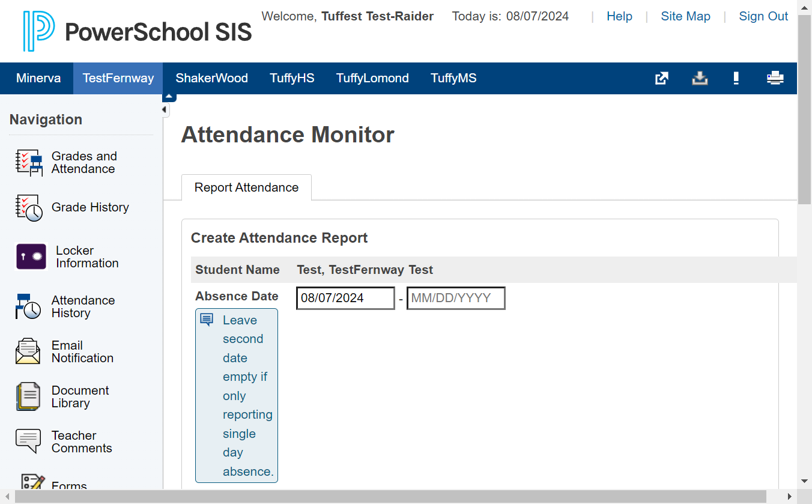Click the comment icon in date hint box

click(x=207, y=320)
